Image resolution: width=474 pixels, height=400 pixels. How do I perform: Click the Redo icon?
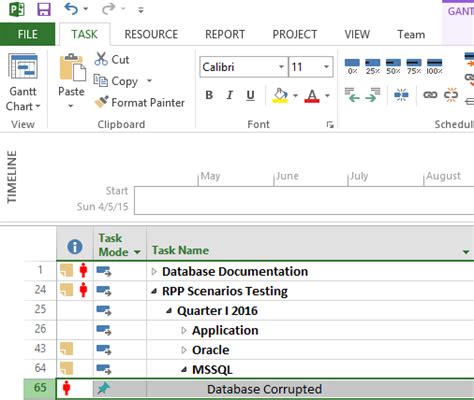click(108, 9)
